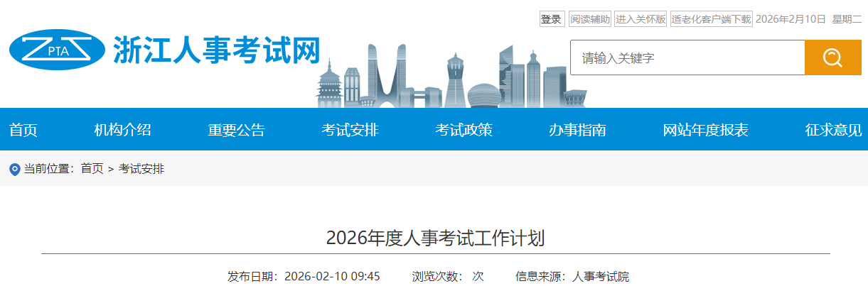The image size is (868, 286).
Task: Open the 登录 login link
Action: (x=551, y=19)
